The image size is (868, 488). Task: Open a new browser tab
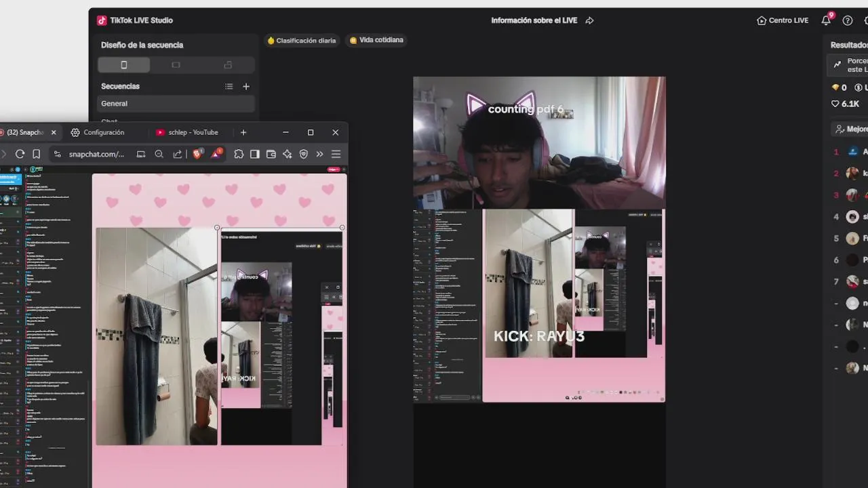243,132
